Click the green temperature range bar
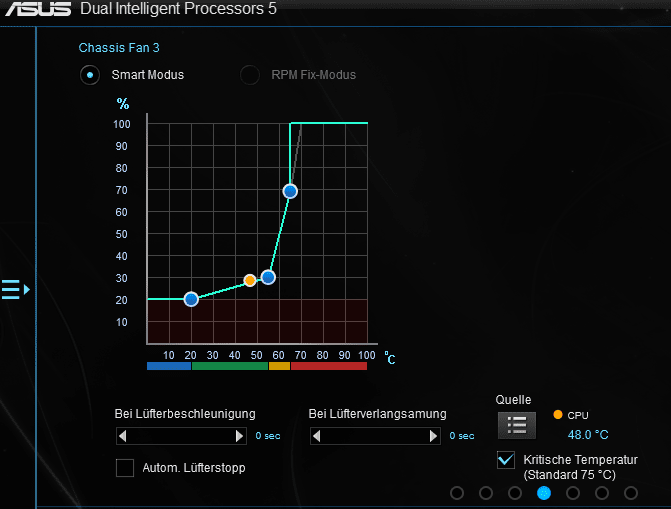671x509 pixels. click(230, 366)
